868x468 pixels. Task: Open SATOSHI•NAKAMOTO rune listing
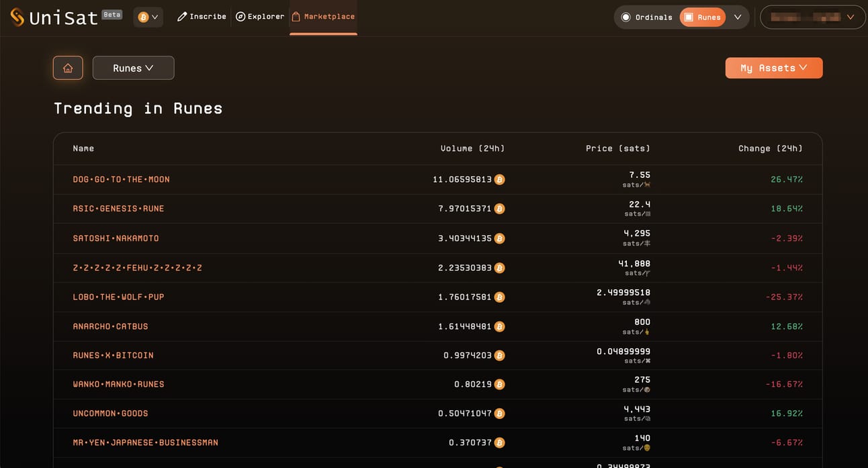click(x=116, y=238)
